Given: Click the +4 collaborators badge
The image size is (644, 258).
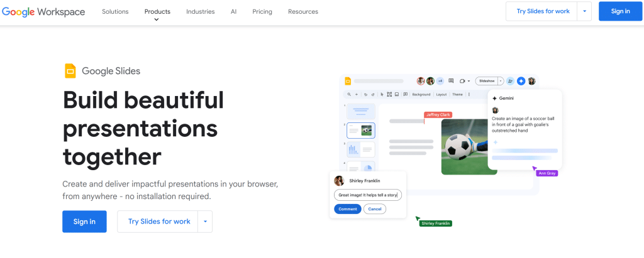Looking at the screenshot, I should click(x=440, y=81).
